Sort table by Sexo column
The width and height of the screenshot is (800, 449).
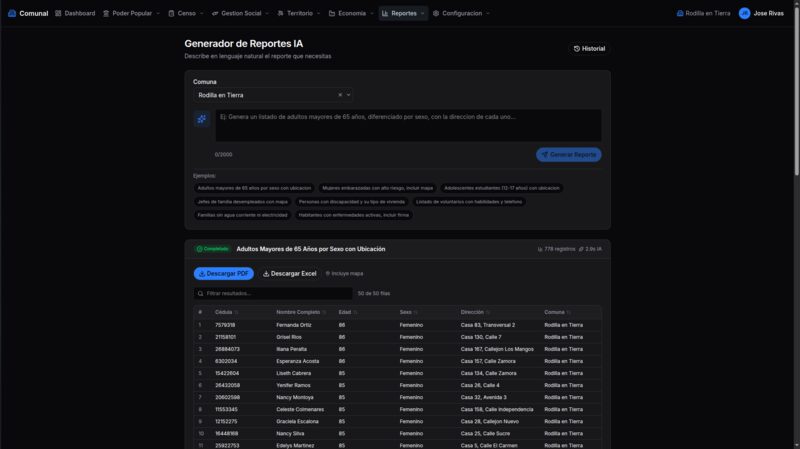[408, 312]
